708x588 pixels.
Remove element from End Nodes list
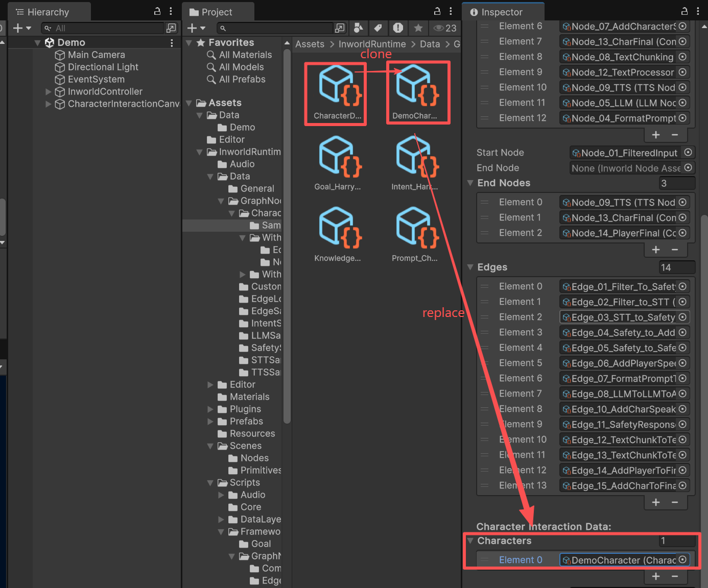[675, 250]
